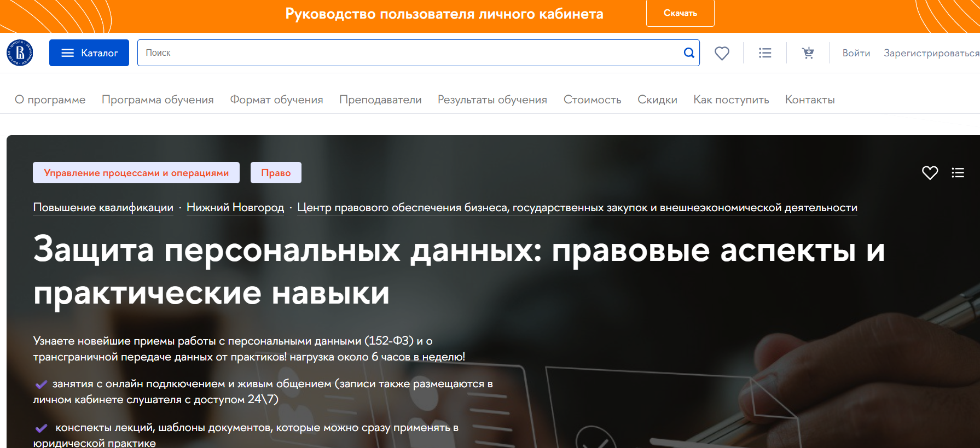980x448 pixels.
Task: Focus the Поиск search field
Action: coord(405,53)
